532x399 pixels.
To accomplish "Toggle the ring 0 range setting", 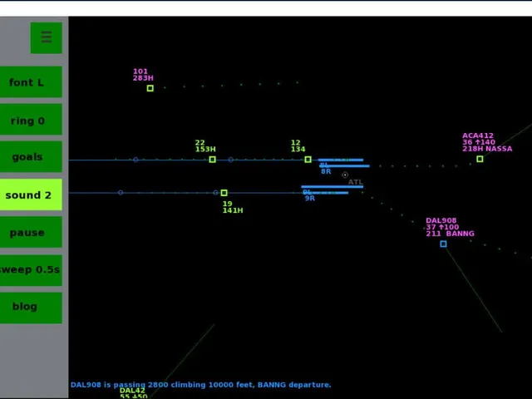I will [31, 120].
